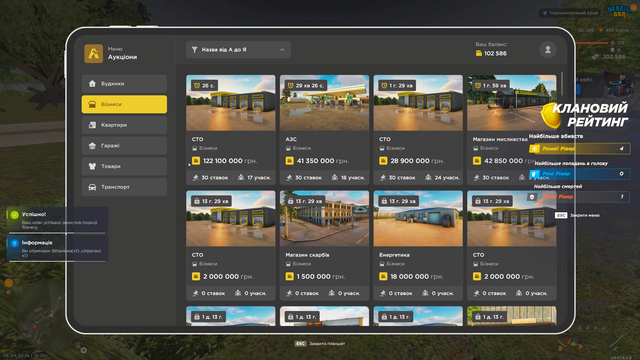Click the car icon beside Транспорт
The width and height of the screenshot is (640, 360).
(x=92, y=187)
